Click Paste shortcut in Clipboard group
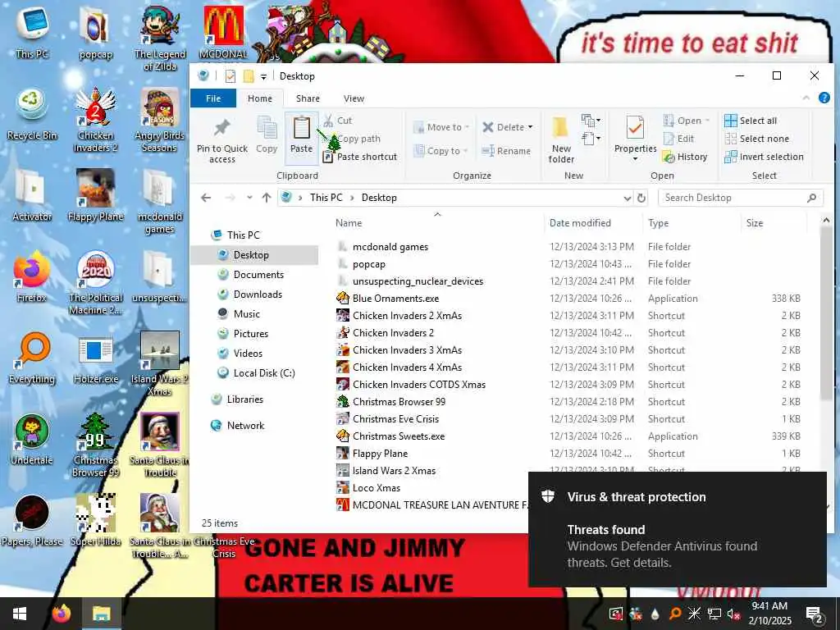 [x=360, y=157]
